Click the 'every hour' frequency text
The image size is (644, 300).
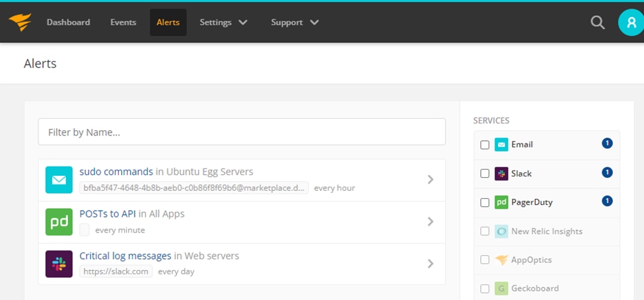point(334,188)
